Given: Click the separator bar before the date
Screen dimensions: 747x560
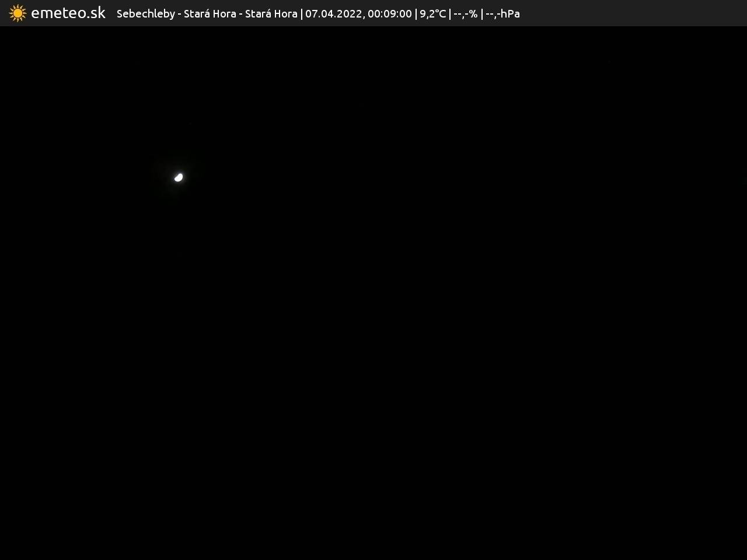Looking at the screenshot, I should point(301,13).
